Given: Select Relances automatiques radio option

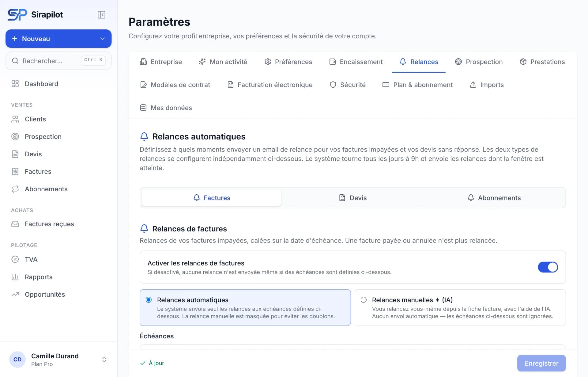Looking at the screenshot, I should [149, 300].
